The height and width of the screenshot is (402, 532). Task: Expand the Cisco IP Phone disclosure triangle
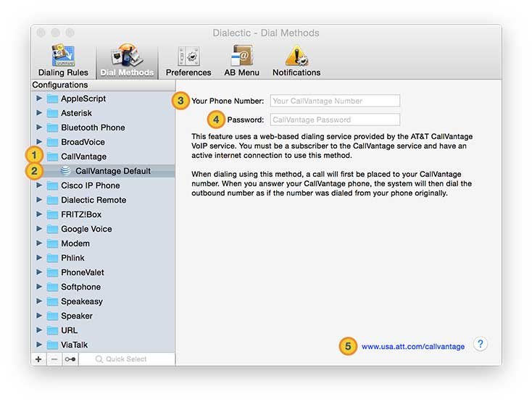39,185
